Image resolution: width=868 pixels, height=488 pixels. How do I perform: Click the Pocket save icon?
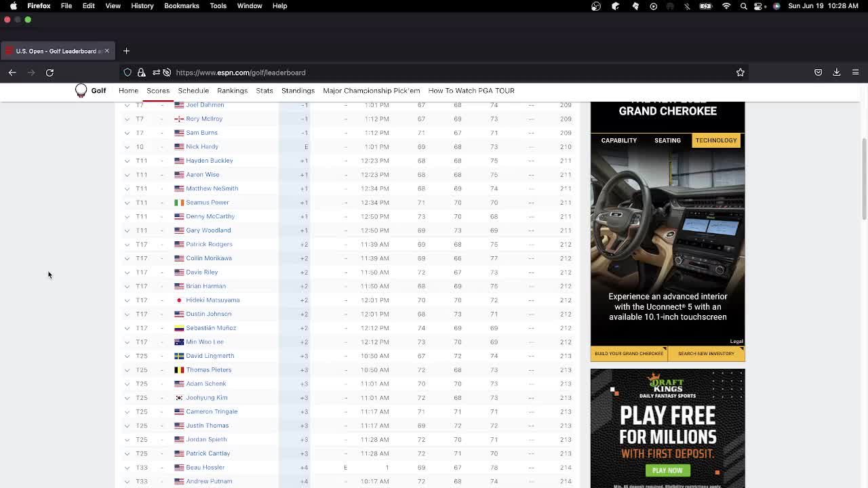(818, 73)
